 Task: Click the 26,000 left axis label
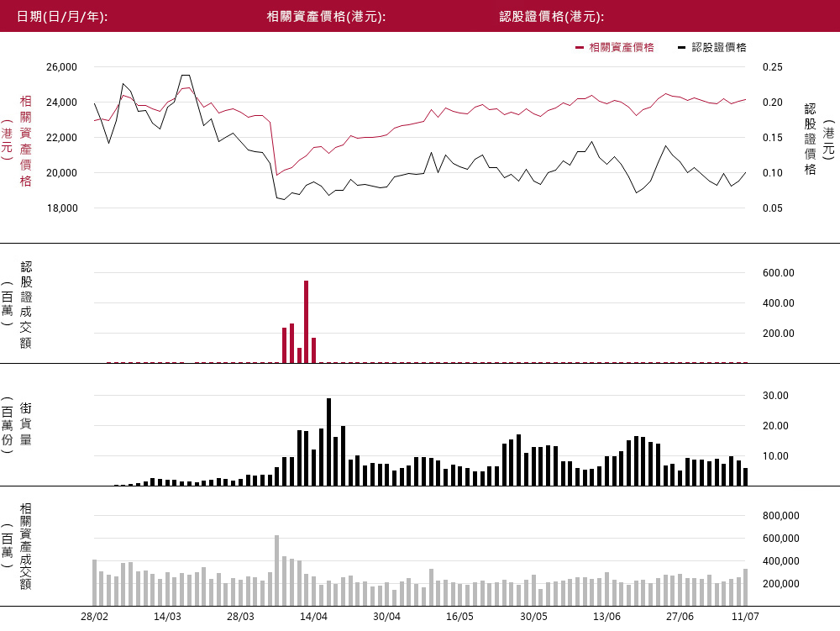[61, 67]
